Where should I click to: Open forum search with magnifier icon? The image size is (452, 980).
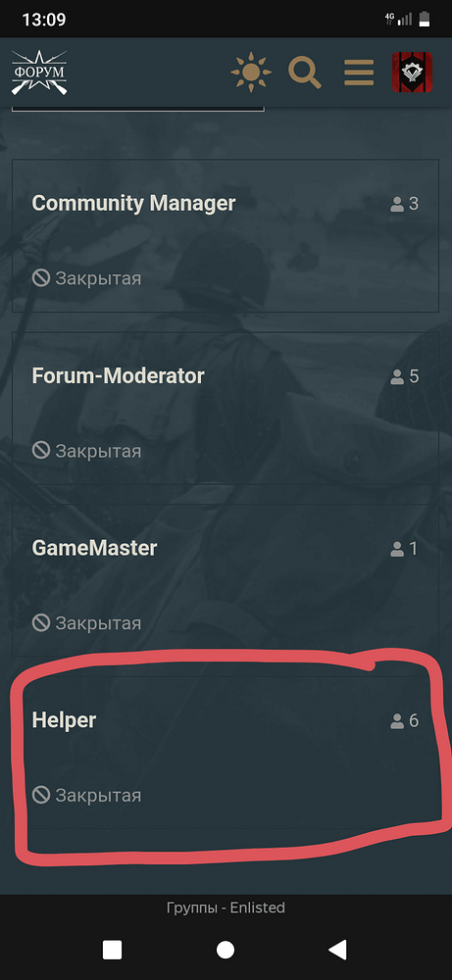coord(305,73)
